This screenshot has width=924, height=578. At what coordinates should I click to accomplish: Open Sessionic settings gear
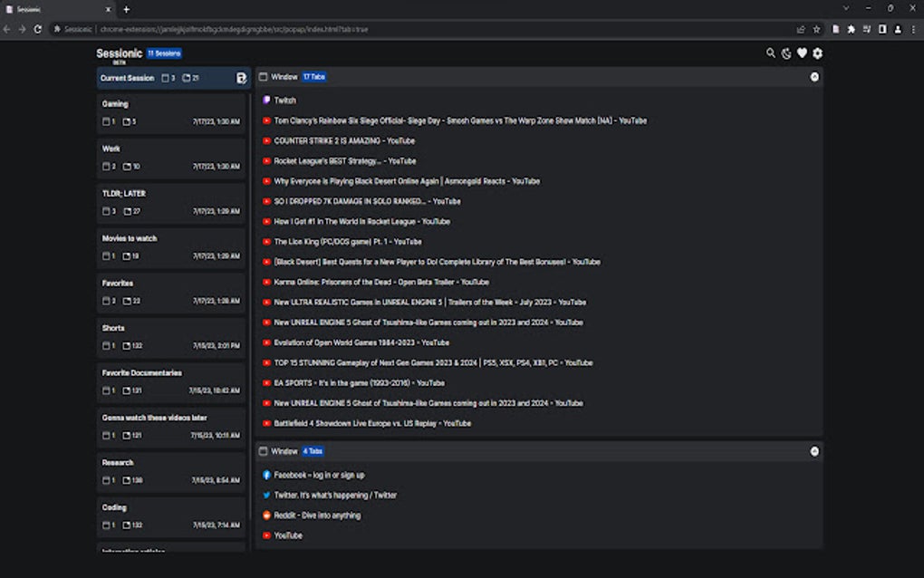click(x=817, y=53)
